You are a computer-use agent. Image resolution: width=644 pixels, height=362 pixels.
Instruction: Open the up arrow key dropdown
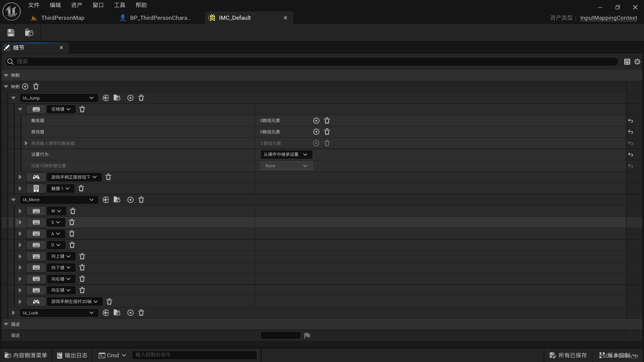[x=61, y=256]
